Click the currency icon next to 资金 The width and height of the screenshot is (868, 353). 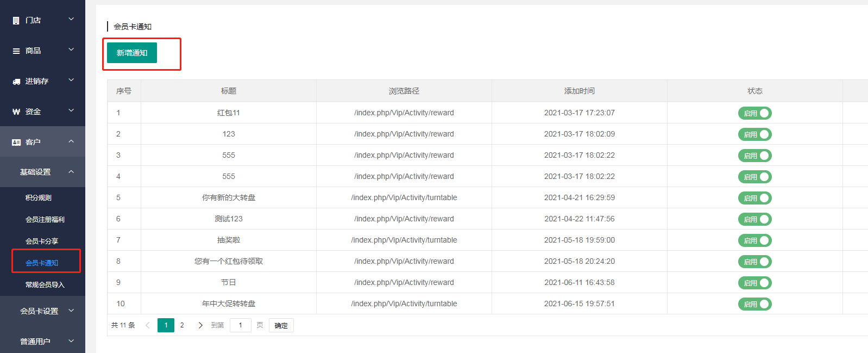16,112
